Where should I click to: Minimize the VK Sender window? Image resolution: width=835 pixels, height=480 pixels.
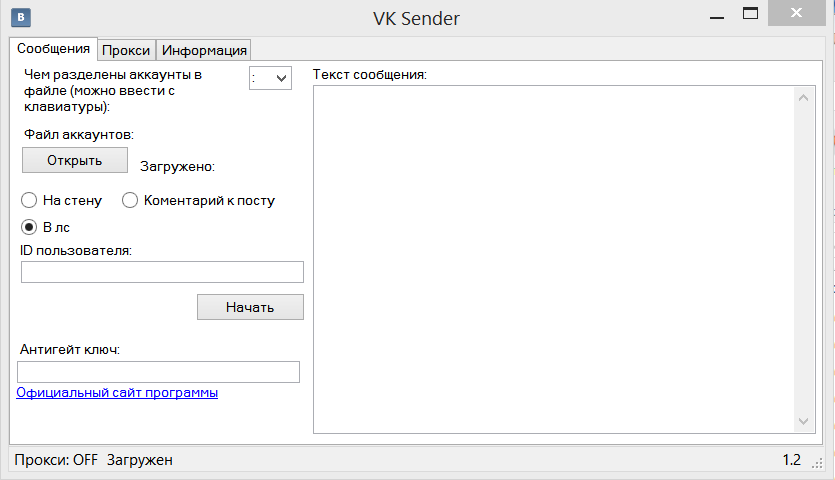click(x=715, y=15)
